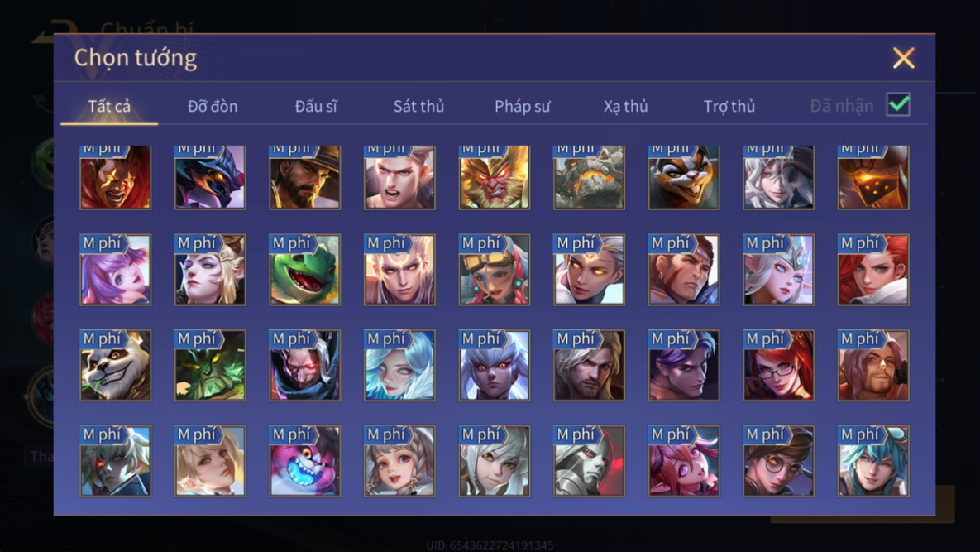This screenshot has height=552, width=980.
Task: Select the Đấu sĩ category tab
Action: tap(316, 106)
